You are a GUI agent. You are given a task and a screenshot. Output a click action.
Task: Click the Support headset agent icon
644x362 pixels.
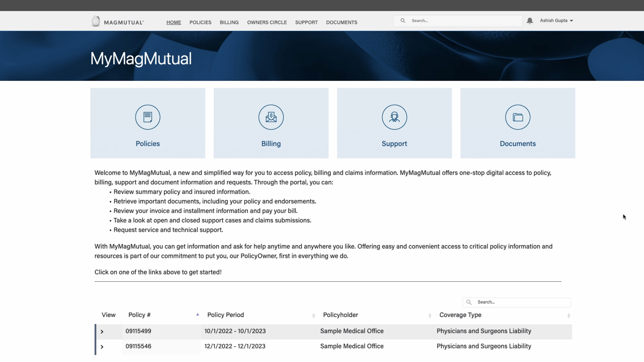point(394,117)
